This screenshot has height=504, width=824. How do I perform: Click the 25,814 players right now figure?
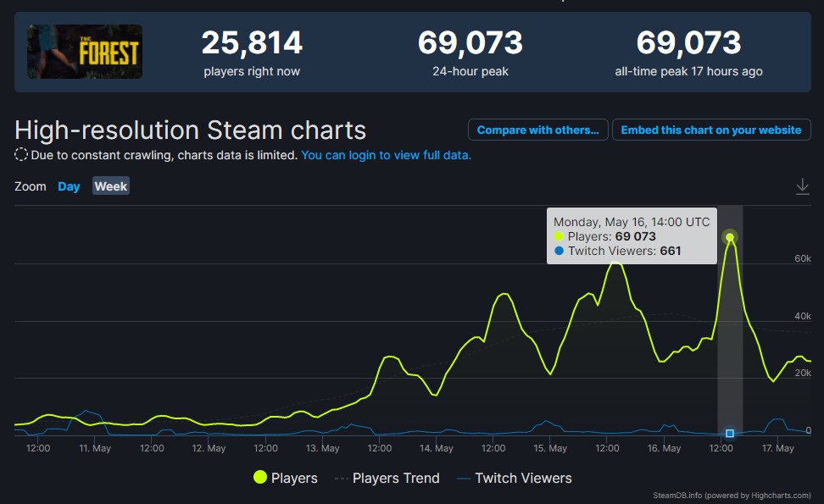[252, 42]
